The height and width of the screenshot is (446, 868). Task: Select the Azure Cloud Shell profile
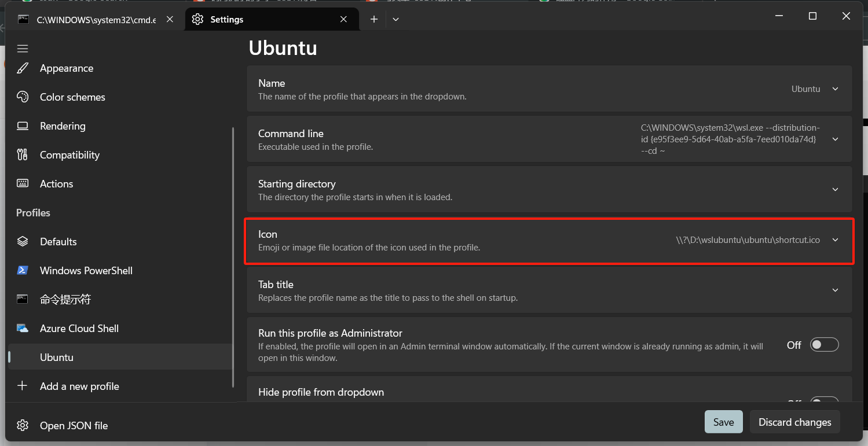click(x=79, y=328)
